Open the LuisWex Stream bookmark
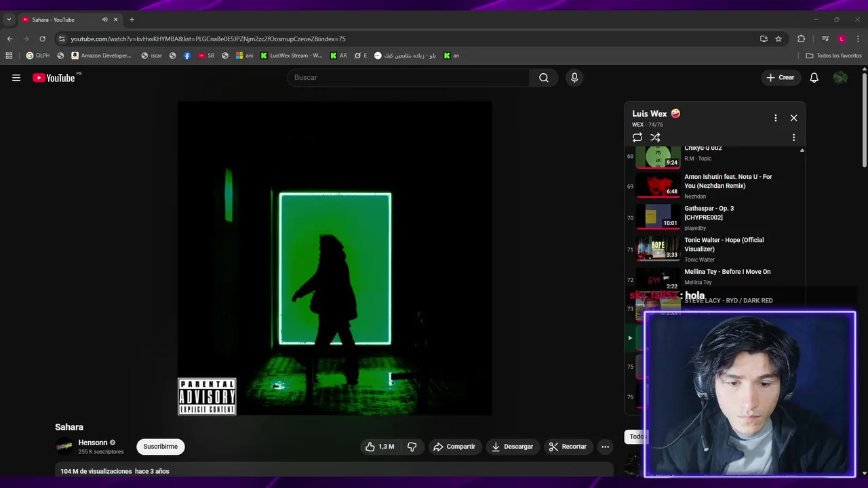Image resolution: width=868 pixels, height=488 pixels. [x=291, y=56]
